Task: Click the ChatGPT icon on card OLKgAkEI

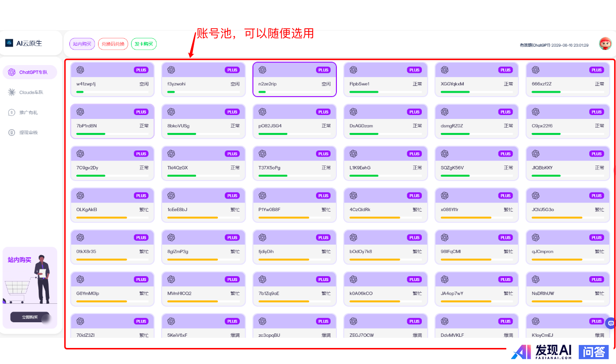Action: 80,196
